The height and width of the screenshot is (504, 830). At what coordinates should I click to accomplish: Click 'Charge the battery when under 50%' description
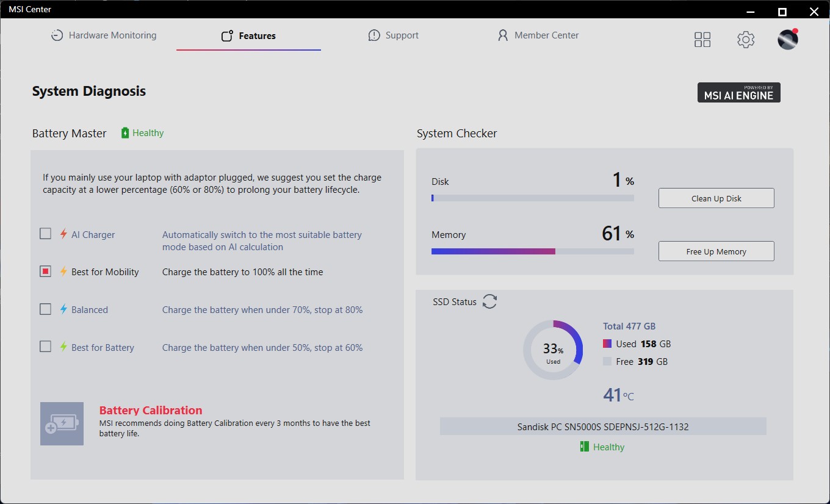[x=262, y=348]
